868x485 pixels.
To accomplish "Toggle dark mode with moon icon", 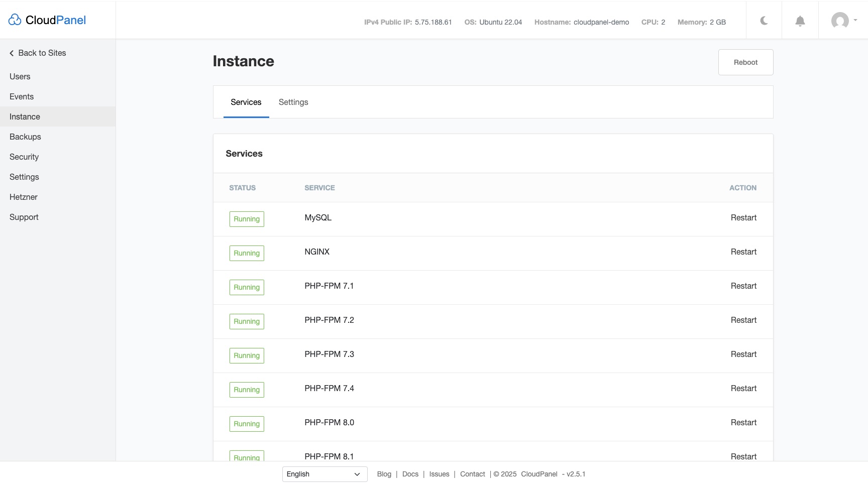I will pyautogui.click(x=764, y=21).
